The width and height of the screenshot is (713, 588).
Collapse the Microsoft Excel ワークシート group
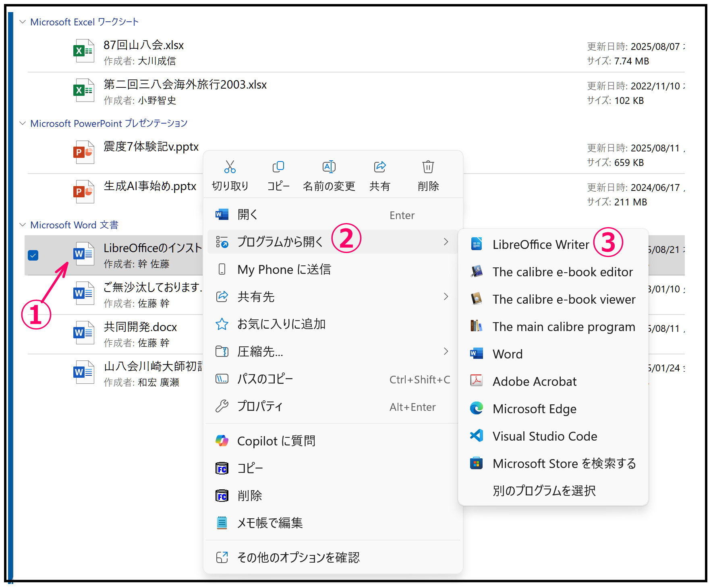(x=23, y=22)
